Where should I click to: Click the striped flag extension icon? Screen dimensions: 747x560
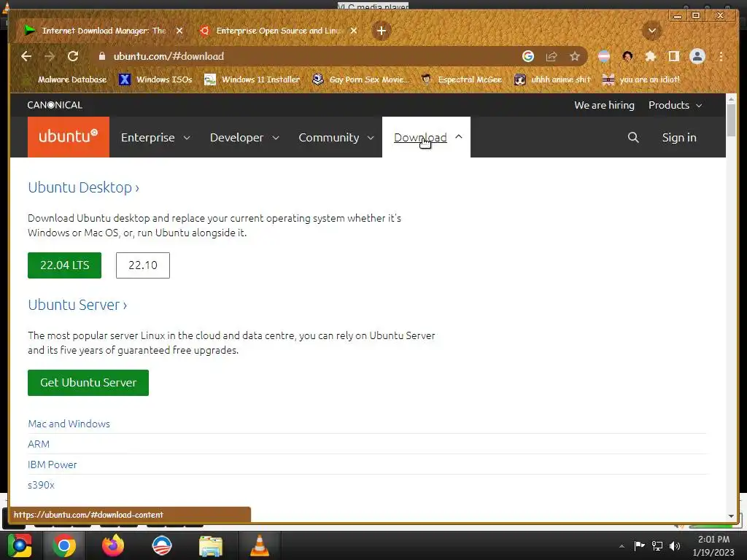(603, 56)
